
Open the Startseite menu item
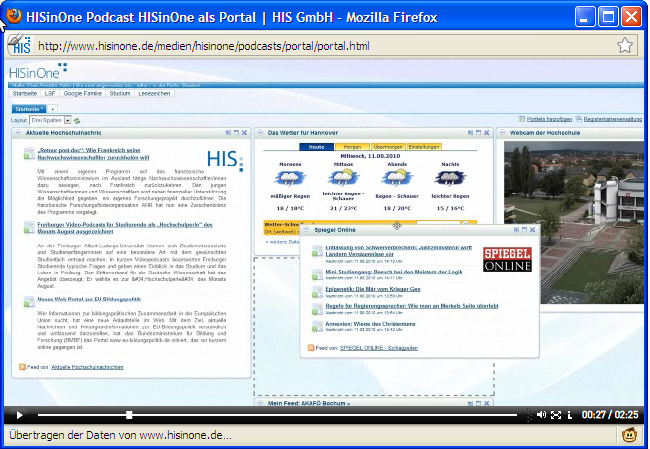click(x=25, y=94)
